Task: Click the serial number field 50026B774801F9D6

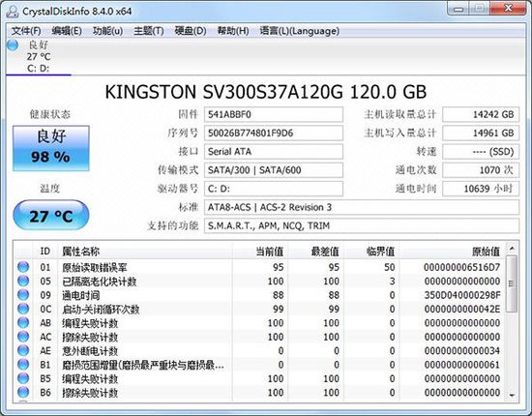Action: (x=274, y=133)
